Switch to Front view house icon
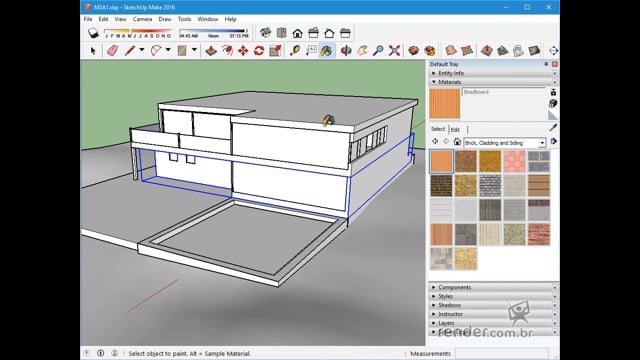The width and height of the screenshot is (640, 360). tap(298, 33)
